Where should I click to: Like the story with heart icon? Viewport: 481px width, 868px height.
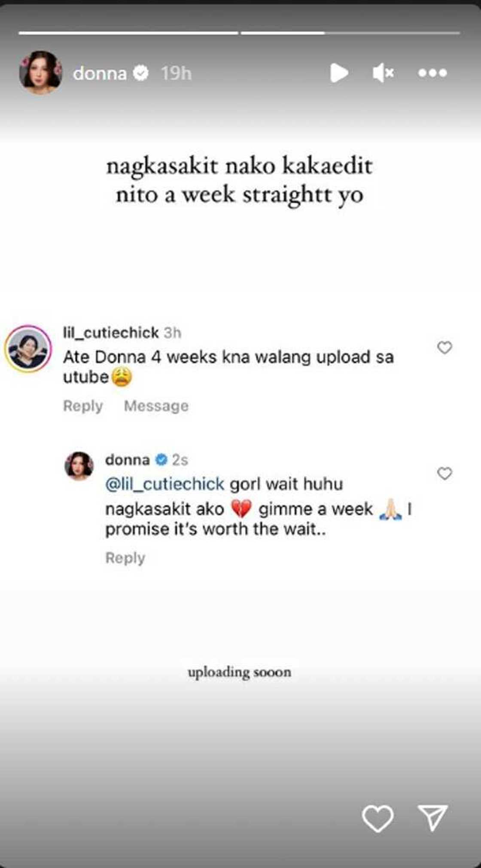click(x=377, y=818)
